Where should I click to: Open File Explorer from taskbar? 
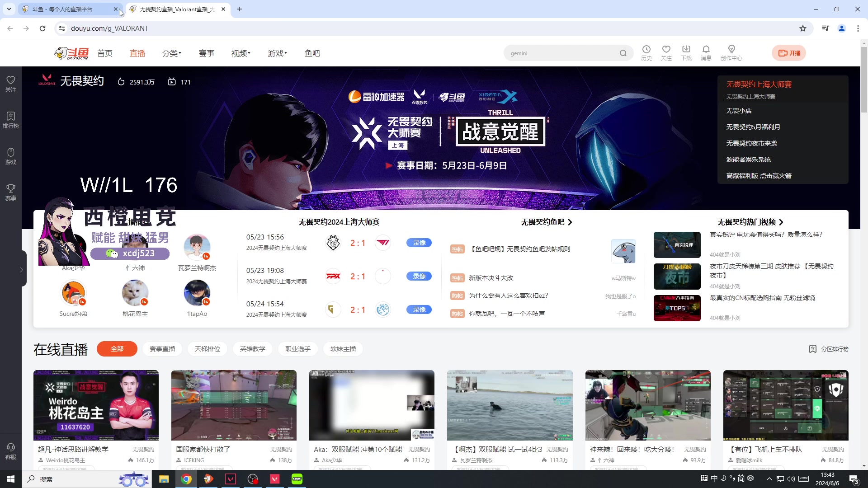pos(164,479)
